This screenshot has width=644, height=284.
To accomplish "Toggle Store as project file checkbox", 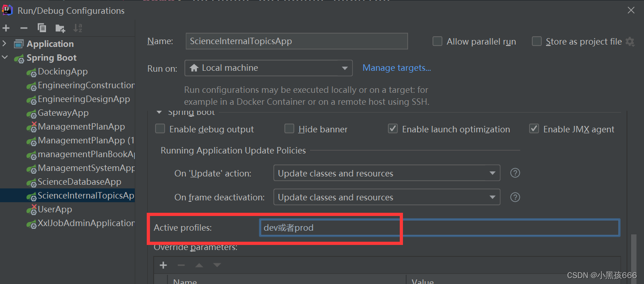I will pos(537,41).
